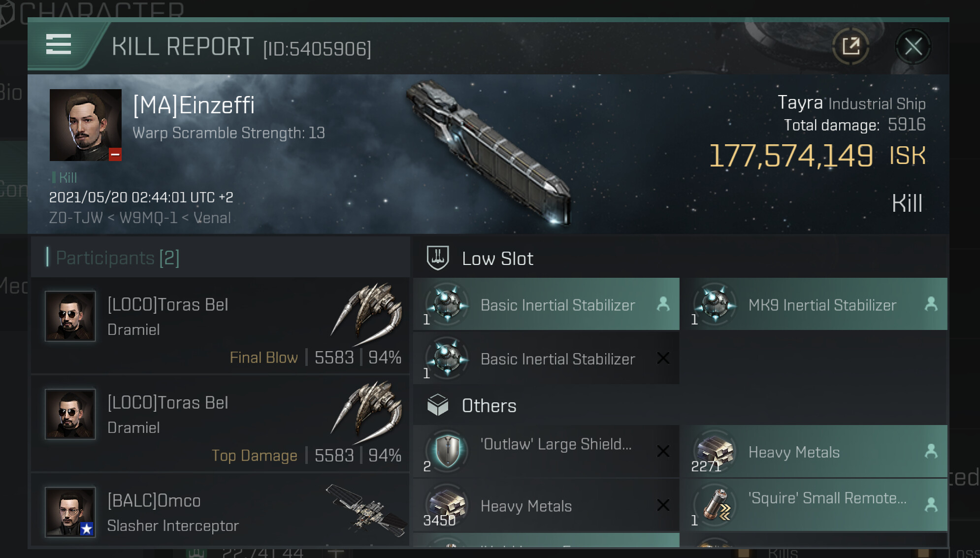The height and width of the screenshot is (558, 980).
Task: Open Toras Bel's Final Blow portrait
Action: point(70,316)
